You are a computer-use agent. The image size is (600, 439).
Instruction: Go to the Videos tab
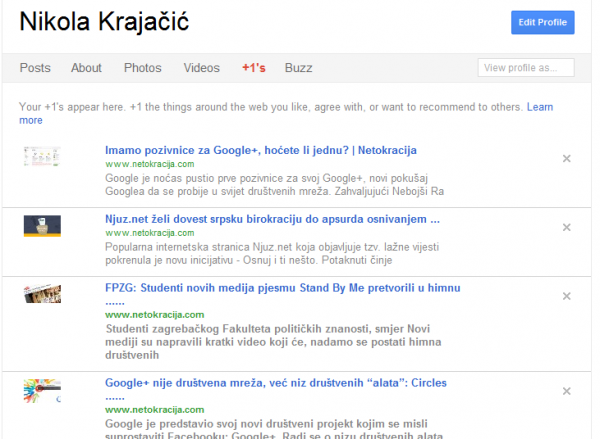202,68
